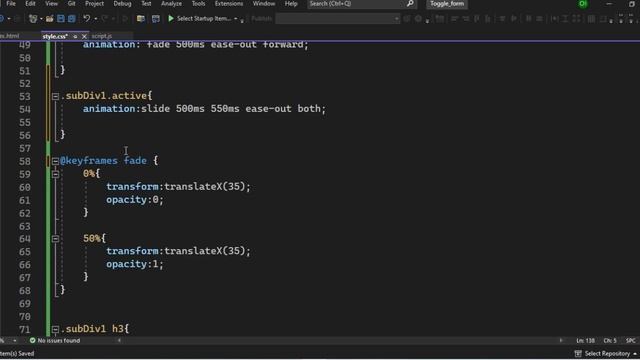Click the opacity:1; line of code
The height and width of the screenshot is (360, 640).
pos(135,264)
